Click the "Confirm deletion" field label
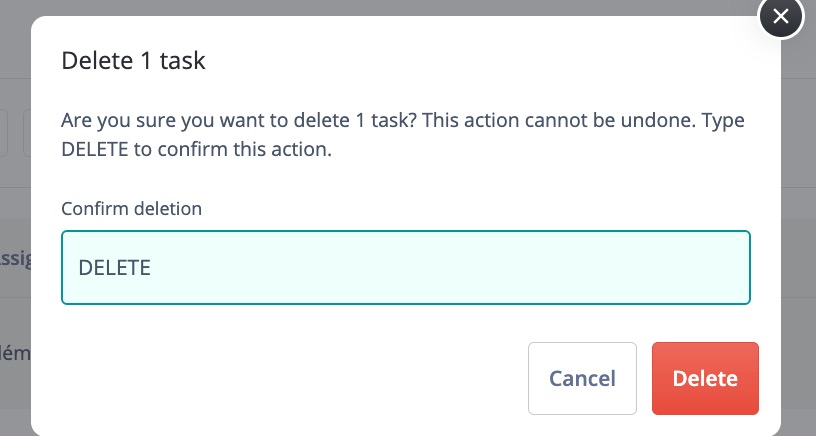816x436 pixels. tap(131, 209)
